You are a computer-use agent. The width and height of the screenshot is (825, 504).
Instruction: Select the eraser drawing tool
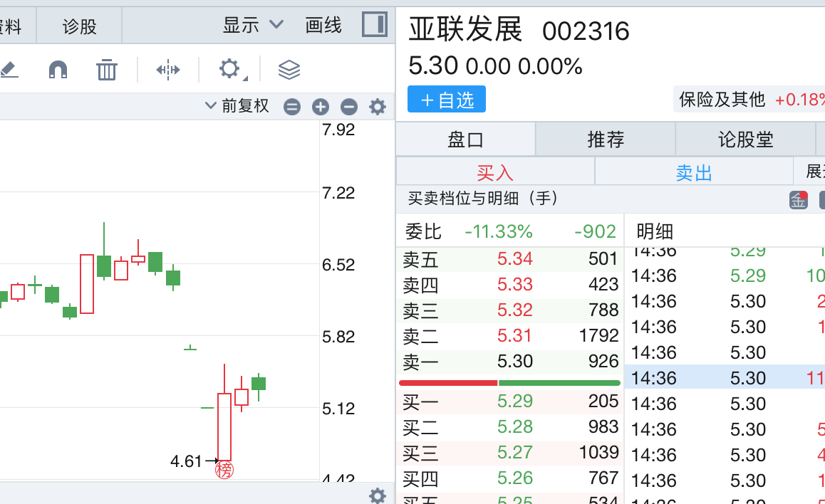(8, 69)
